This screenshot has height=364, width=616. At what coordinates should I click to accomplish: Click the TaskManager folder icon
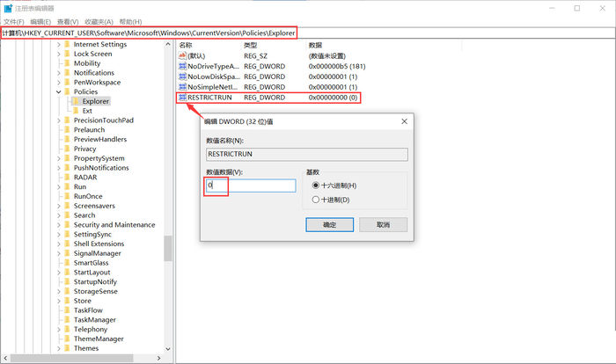[x=67, y=320]
